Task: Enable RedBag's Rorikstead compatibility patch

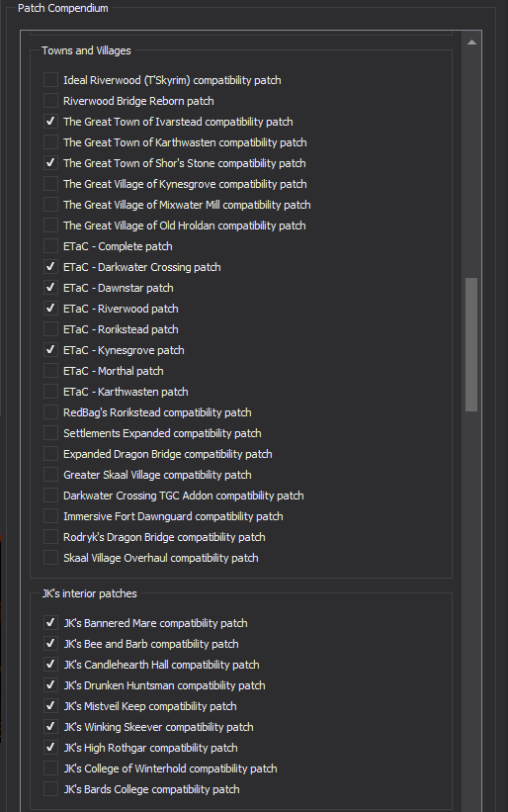Action: (x=50, y=412)
